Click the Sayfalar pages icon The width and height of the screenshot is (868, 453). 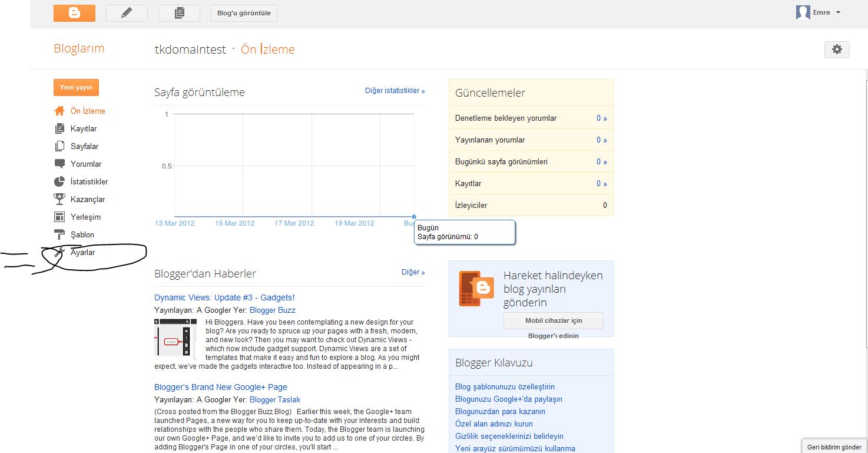59,146
